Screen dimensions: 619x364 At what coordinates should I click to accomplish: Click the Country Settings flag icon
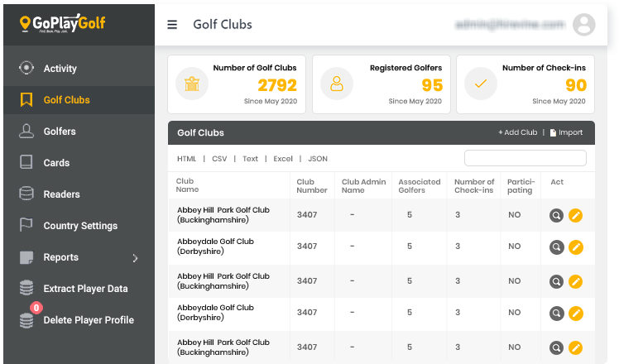[26, 225]
